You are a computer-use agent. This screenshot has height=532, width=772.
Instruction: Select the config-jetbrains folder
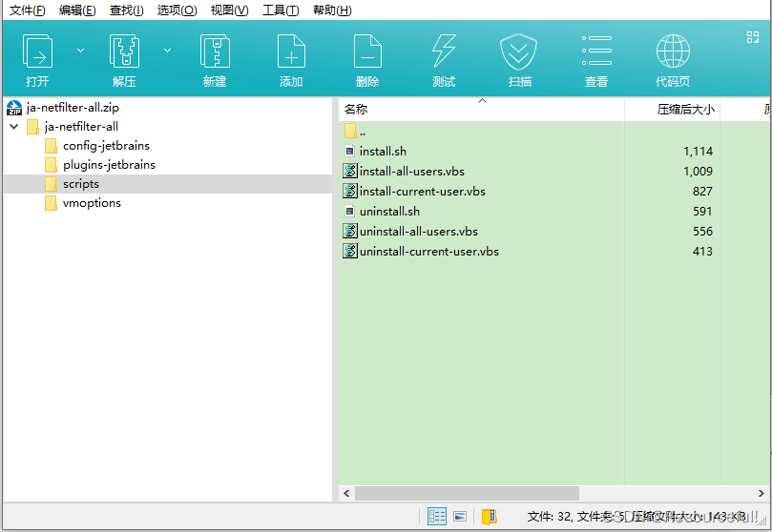(106, 146)
